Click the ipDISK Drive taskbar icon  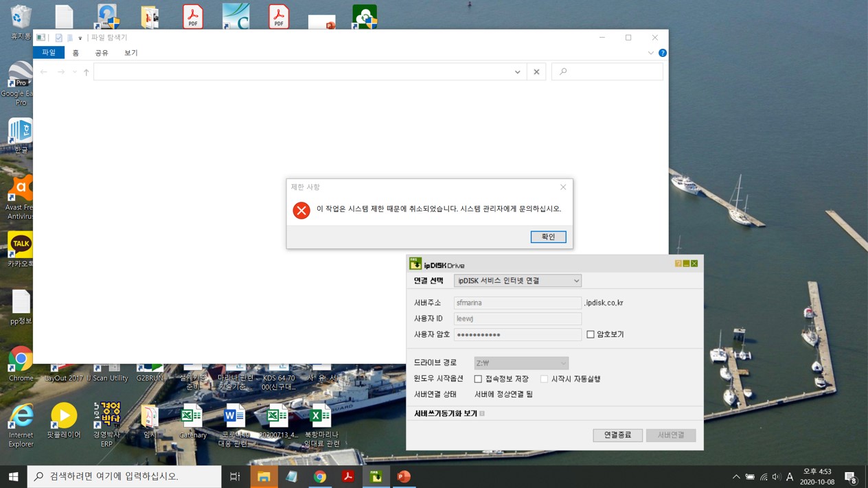(376, 476)
